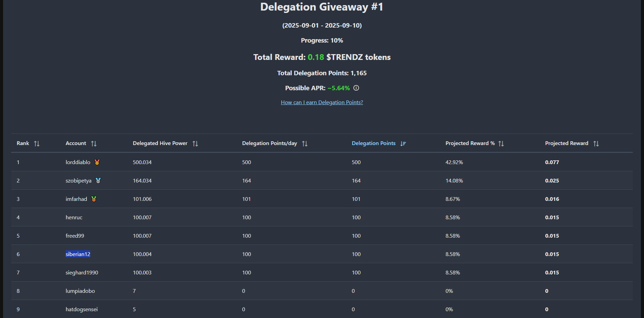This screenshot has height=318, width=644.
Task: Click the Projected Reward % header text
Action: click(x=470, y=143)
